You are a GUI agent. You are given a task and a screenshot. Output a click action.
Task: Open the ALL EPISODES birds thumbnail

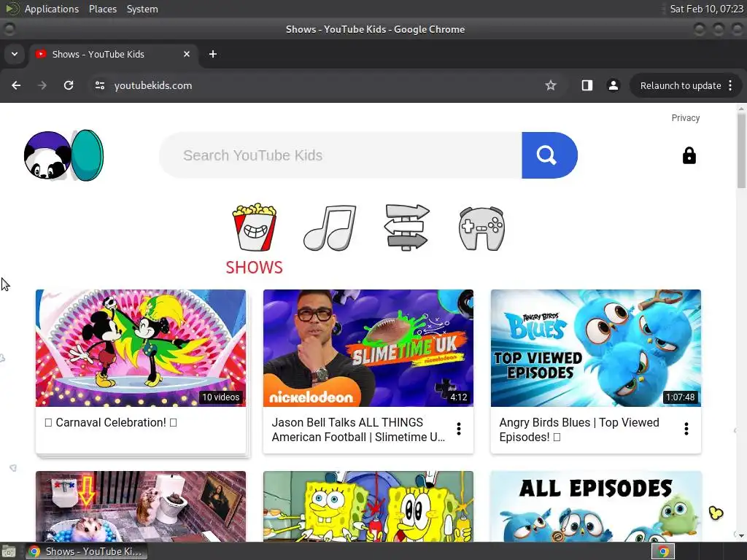595,506
